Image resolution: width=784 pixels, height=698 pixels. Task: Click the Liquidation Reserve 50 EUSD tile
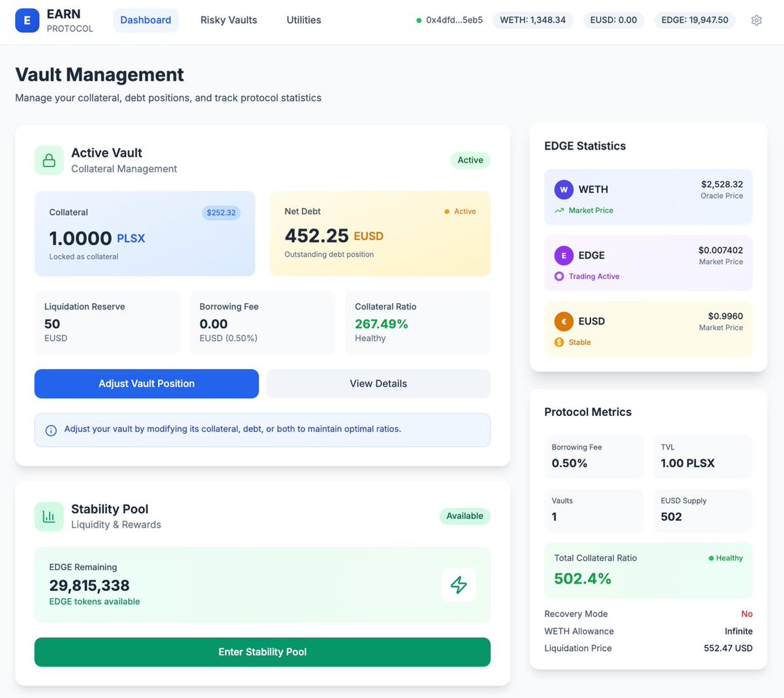tap(107, 323)
